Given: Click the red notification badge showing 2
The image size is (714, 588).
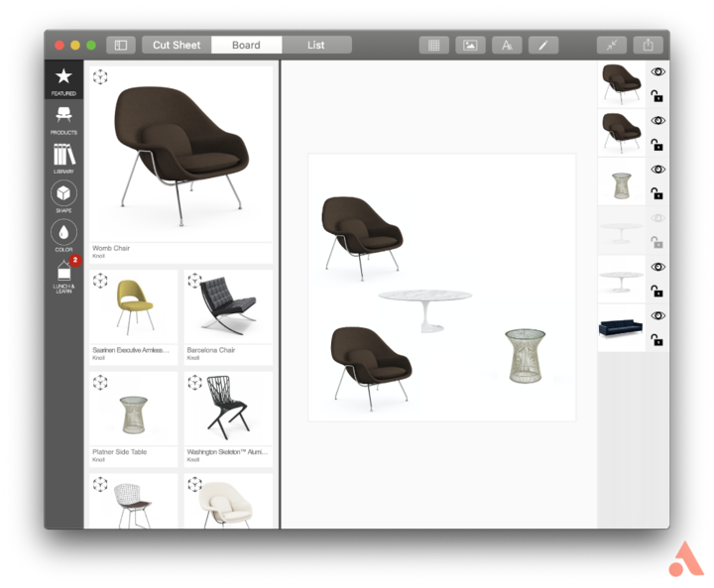Looking at the screenshot, I should (x=75, y=260).
